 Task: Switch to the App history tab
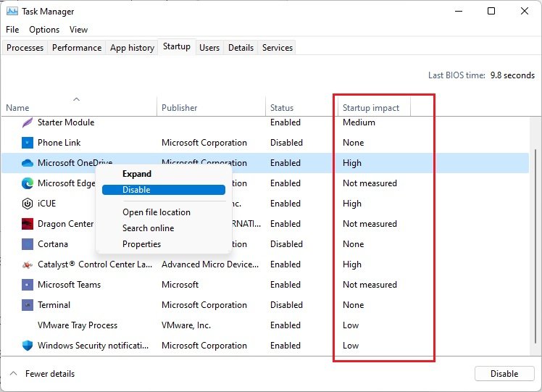click(132, 47)
